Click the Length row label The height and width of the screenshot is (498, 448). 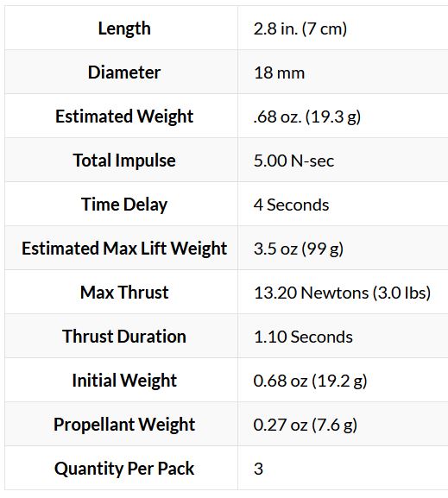coord(124,28)
